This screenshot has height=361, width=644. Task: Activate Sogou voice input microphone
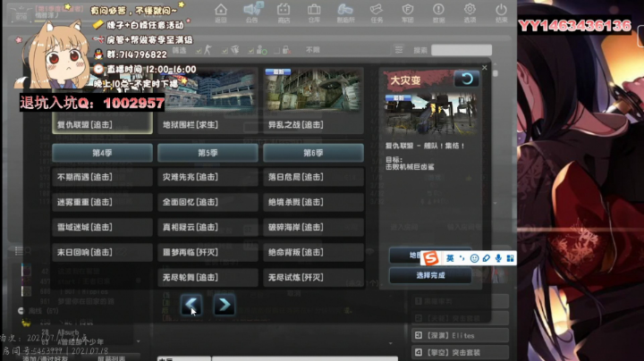point(498,258)
